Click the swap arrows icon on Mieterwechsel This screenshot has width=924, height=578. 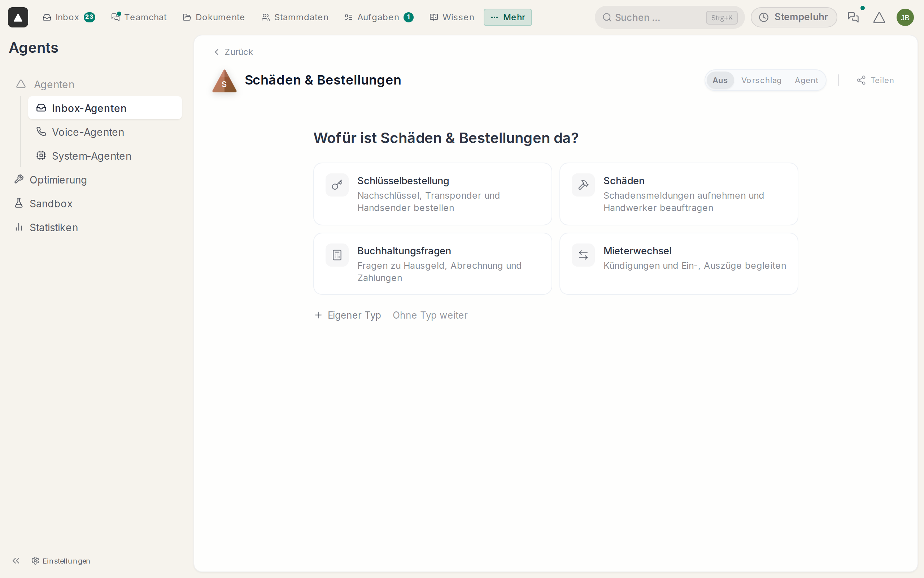pos(583,255)
